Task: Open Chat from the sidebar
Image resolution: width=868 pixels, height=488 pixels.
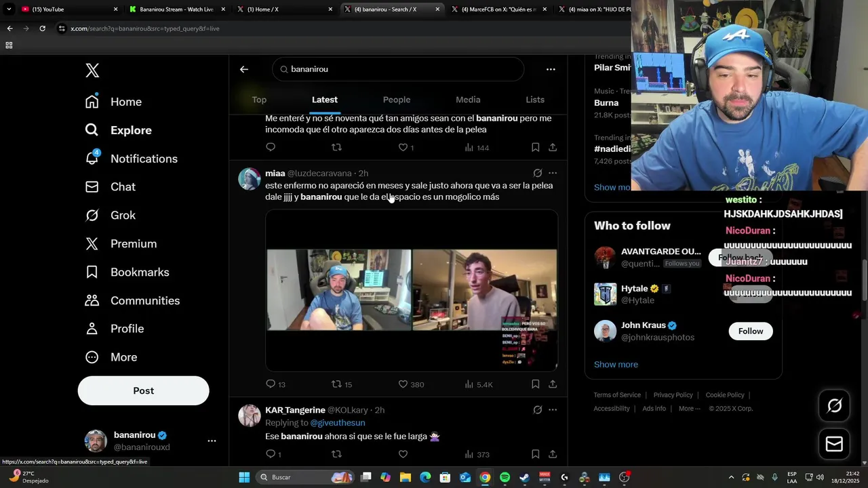Action: (111, 186)
